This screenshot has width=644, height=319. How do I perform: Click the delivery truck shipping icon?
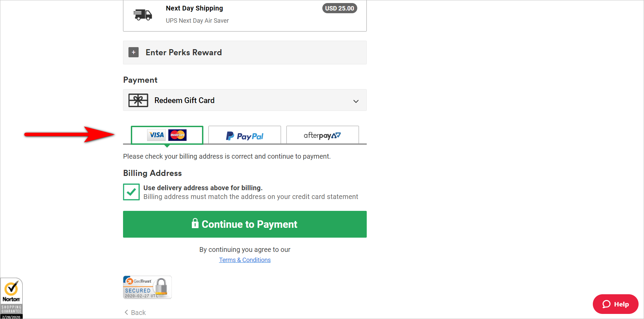pos(143,14)
